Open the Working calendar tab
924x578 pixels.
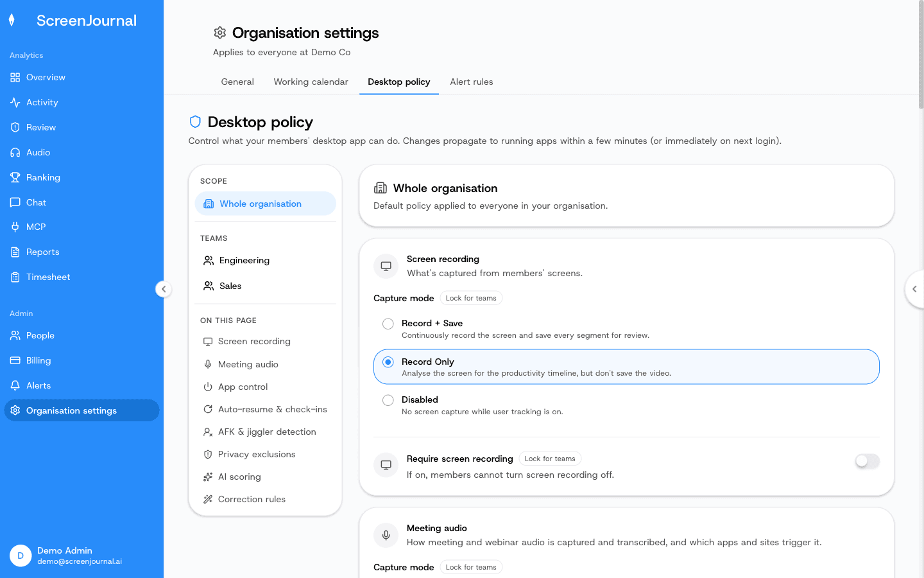[311, 82]
